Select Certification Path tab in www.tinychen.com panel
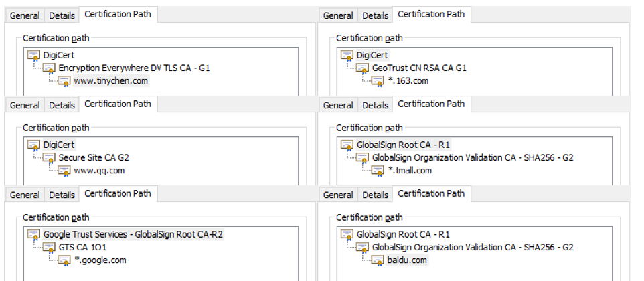The image size is (644, 281). click(118, 14)
